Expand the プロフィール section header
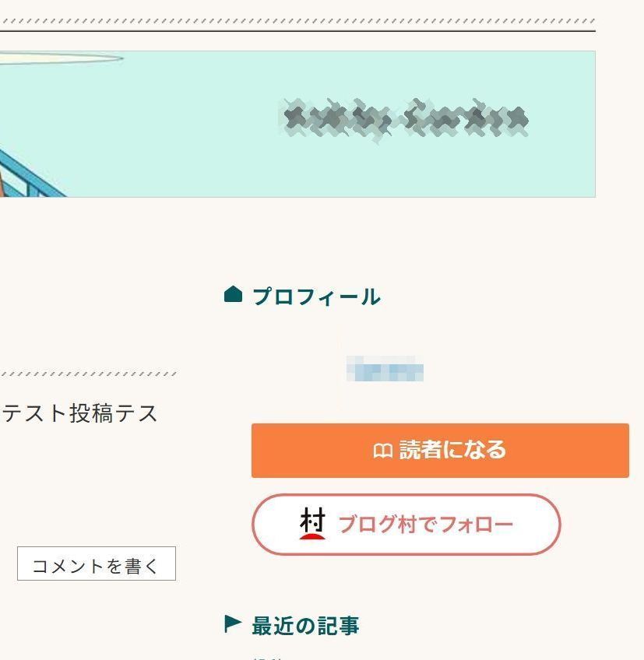This screenshot has width=644, height=660. [x=315, y=296]
